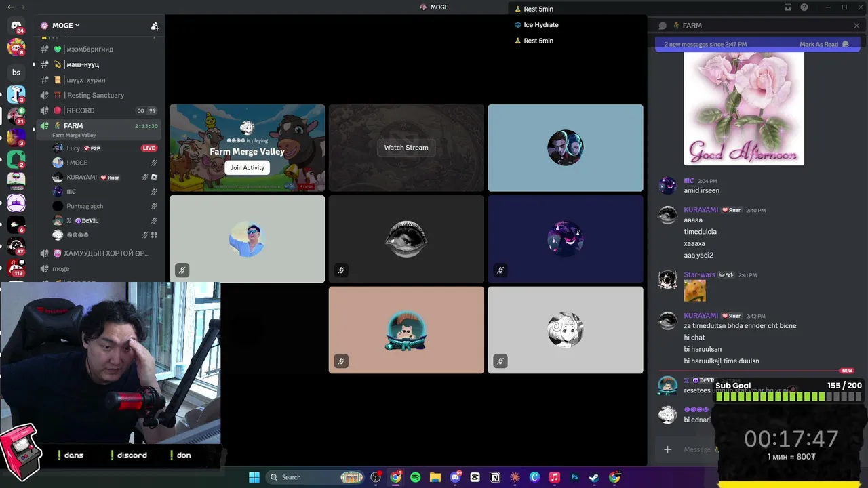868x488 pixels.
Task: Open CapCut from the taskbar
Action: click(x=475, y=477)
